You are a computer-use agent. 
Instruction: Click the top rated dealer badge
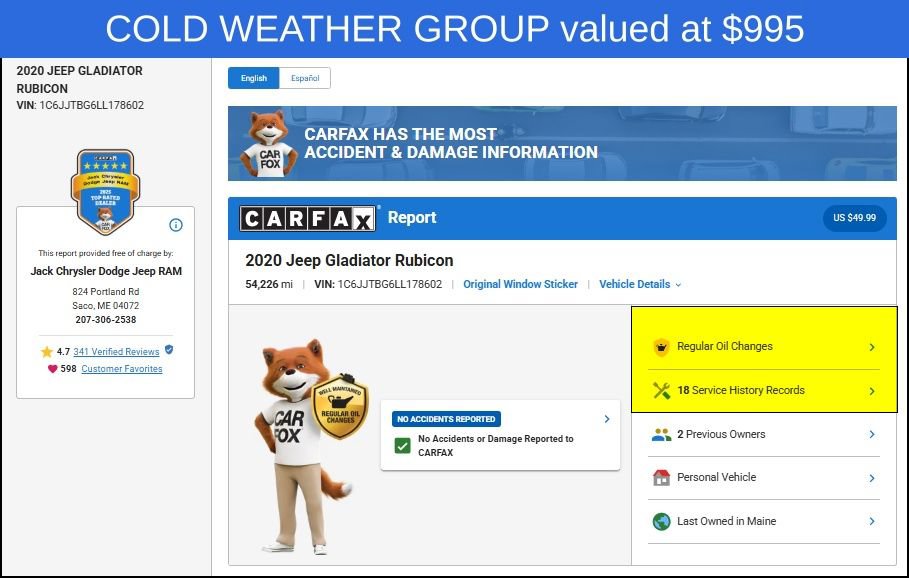pos(106,192)
